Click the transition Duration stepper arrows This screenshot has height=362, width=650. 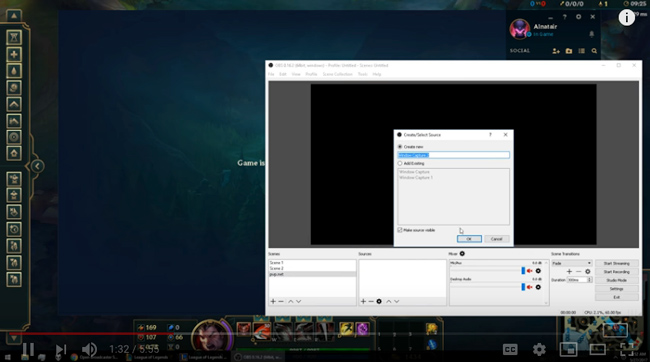click(x=589, y=280)
